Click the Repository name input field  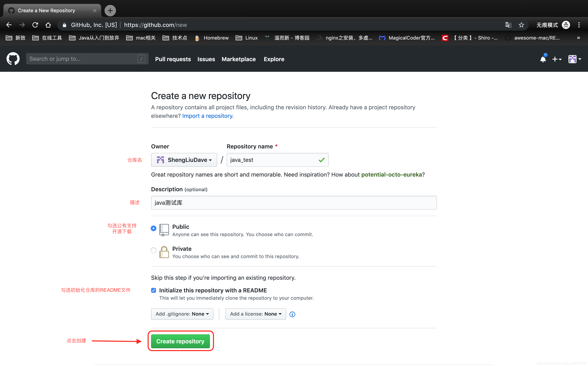pos(277,160)
